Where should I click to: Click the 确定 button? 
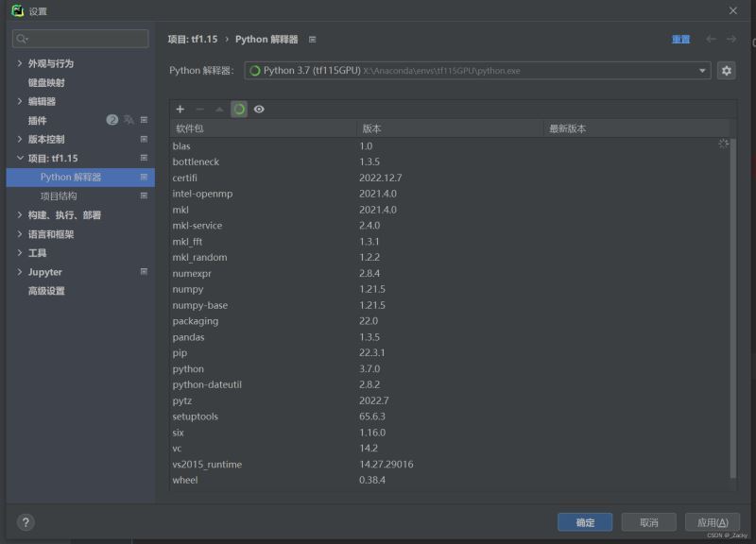[x=585, y=522]
